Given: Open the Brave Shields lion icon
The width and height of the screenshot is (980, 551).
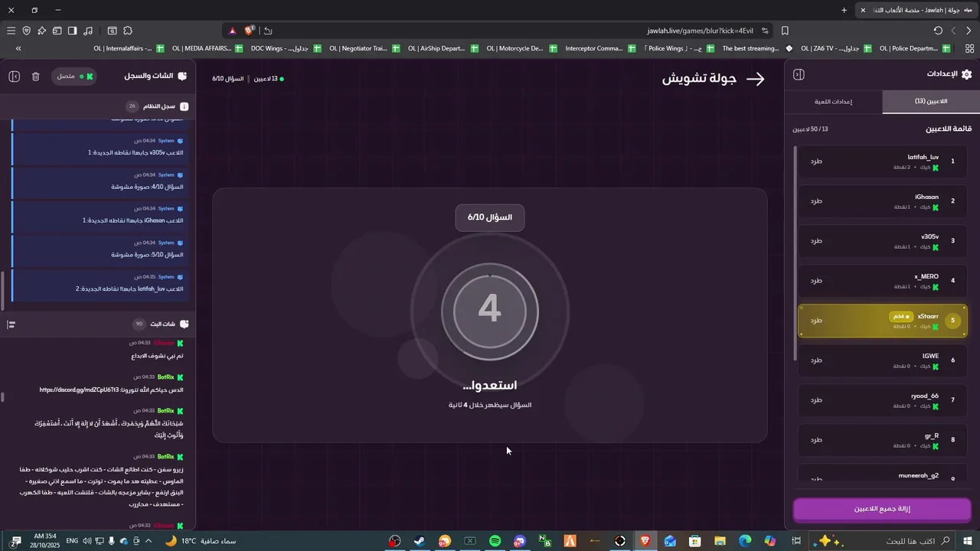Looking at the screenshot, I should coord(250,31).
